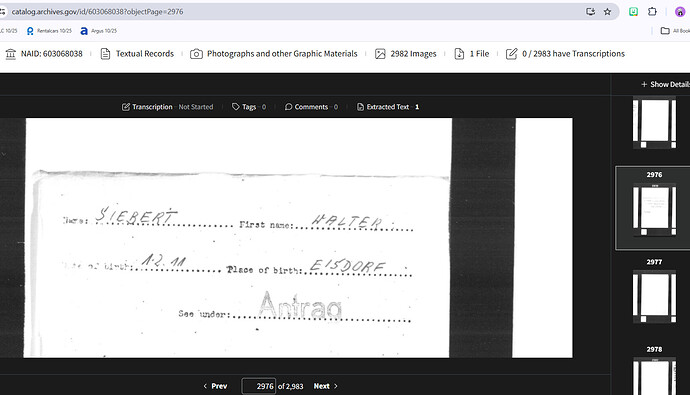The image size is (690, 395).
Task: Open the Tags tab
Action: [x=249, y=107]
